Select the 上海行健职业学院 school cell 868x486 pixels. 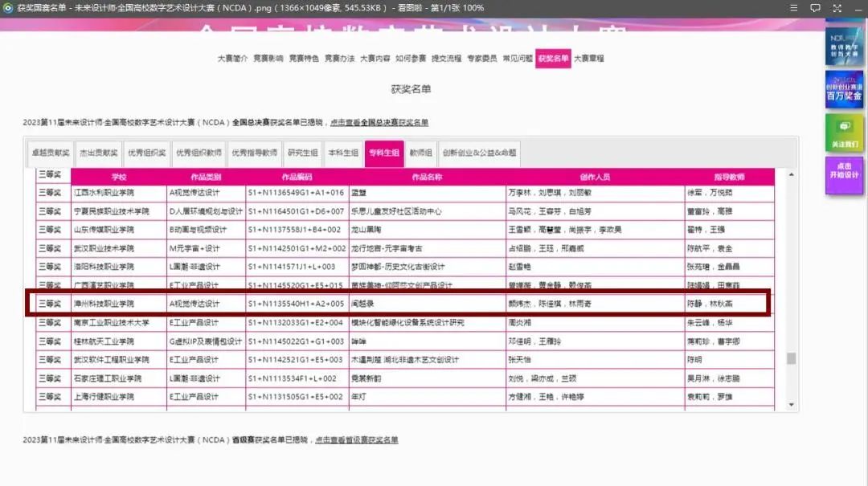coord(119,397)
